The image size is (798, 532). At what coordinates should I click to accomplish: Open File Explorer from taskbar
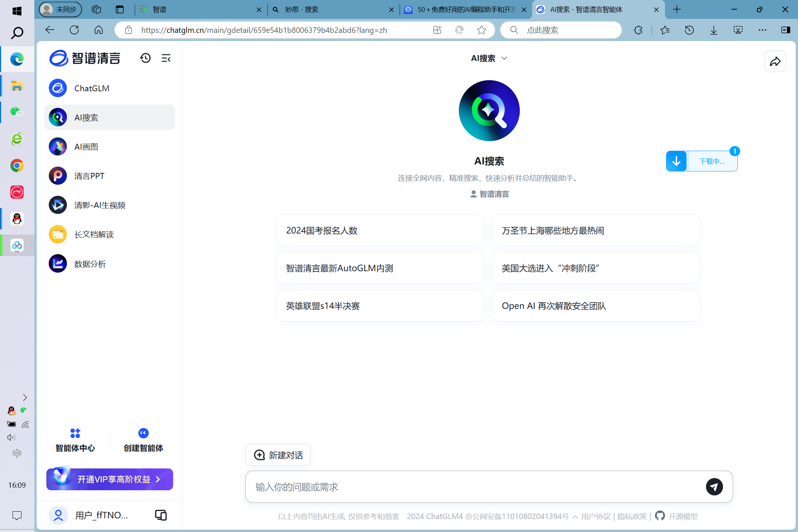click(17, 86)
